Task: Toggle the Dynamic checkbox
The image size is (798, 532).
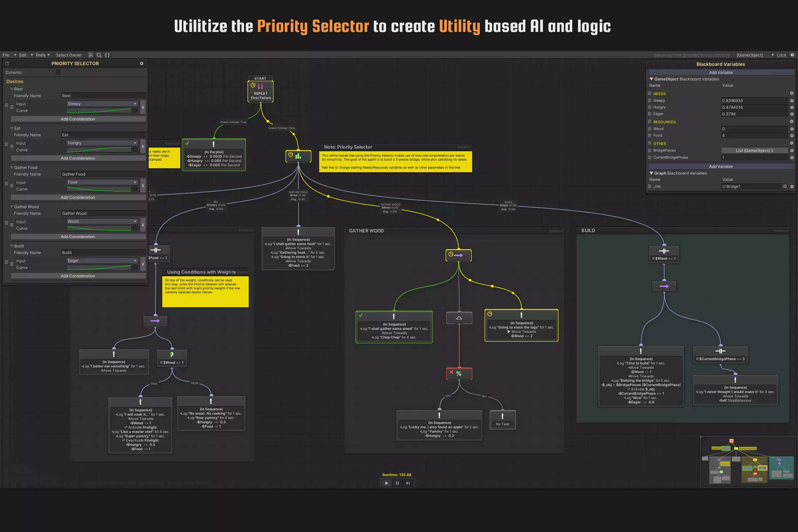Action: [59, 72]
